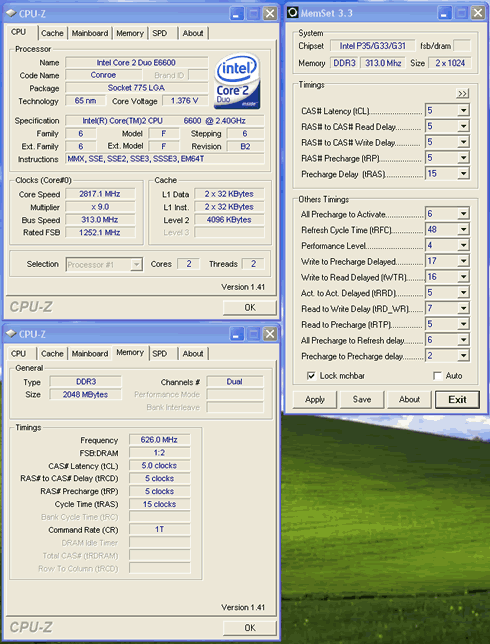Click the bottom CPU-Z window title icon
This screenshot has height=644, width=490.
[11, 334]
